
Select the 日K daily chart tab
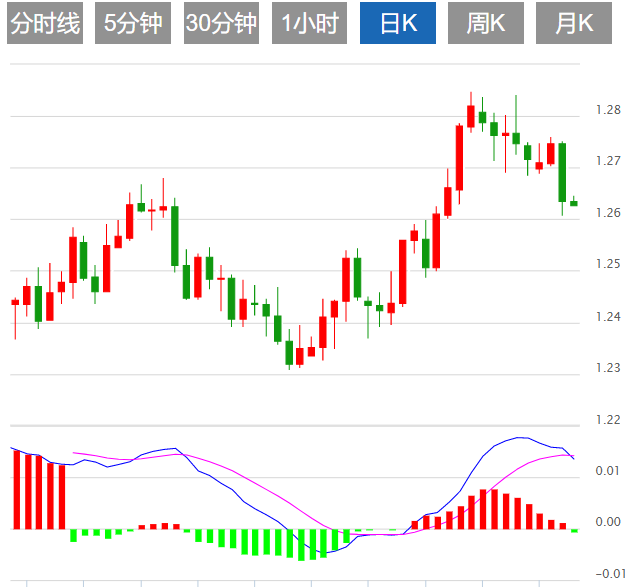(x=398, y=23)
